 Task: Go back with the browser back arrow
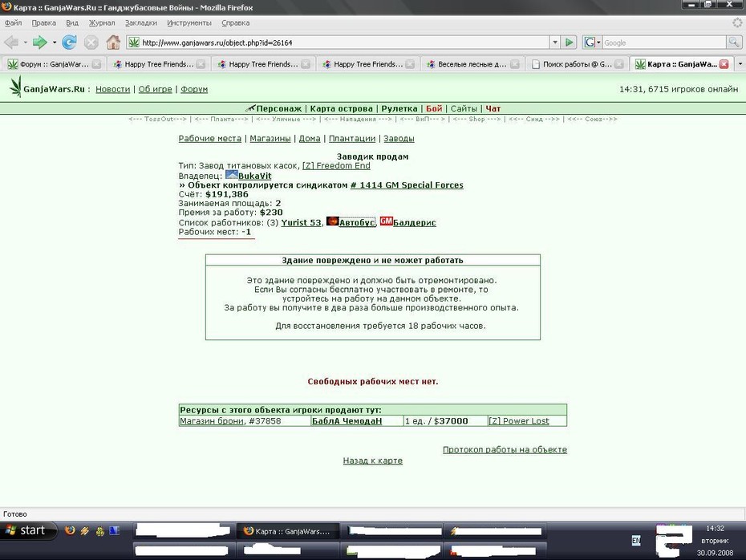click(11, 43)
